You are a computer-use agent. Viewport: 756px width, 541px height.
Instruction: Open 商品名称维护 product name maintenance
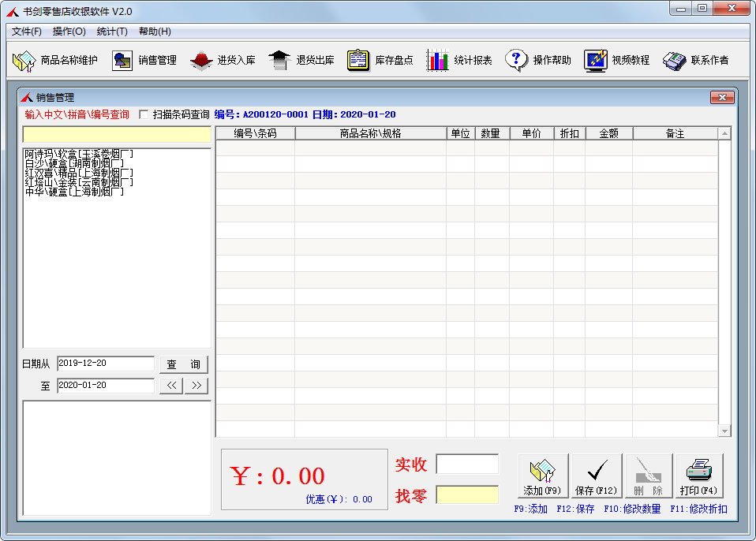[55, 60]
